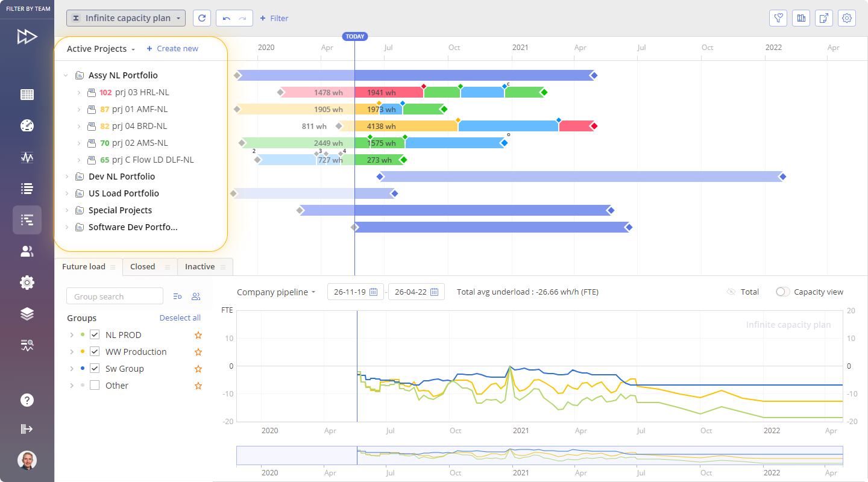Click the help question mark icon
868x482 pixels.
click(x=27, y=400)
